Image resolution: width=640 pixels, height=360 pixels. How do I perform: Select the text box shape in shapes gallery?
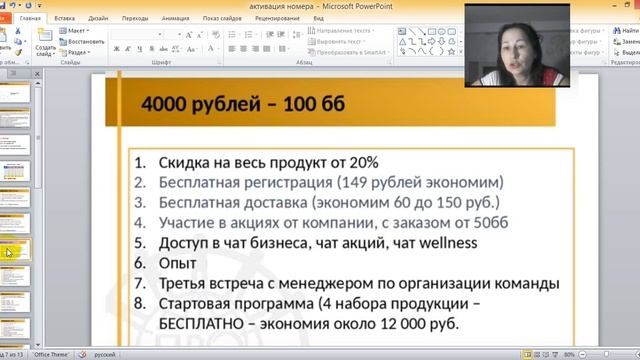tap(402, 31)
